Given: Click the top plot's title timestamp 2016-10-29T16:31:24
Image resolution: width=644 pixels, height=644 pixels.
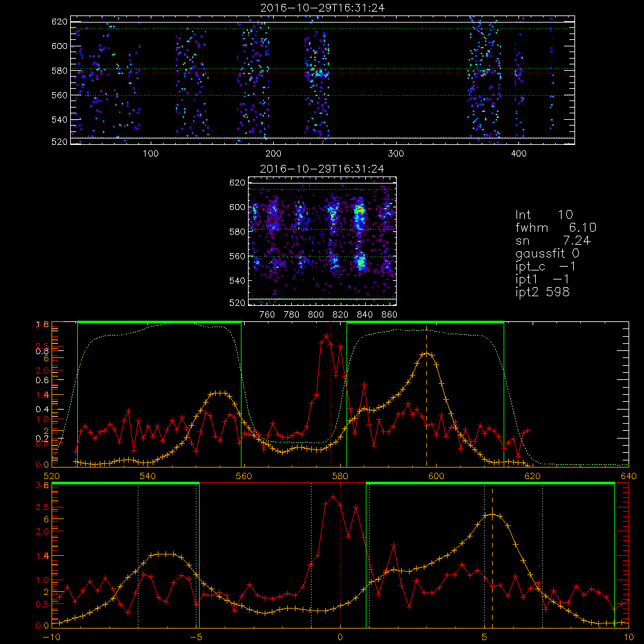Looking at the screenshot, I should 323,8.
